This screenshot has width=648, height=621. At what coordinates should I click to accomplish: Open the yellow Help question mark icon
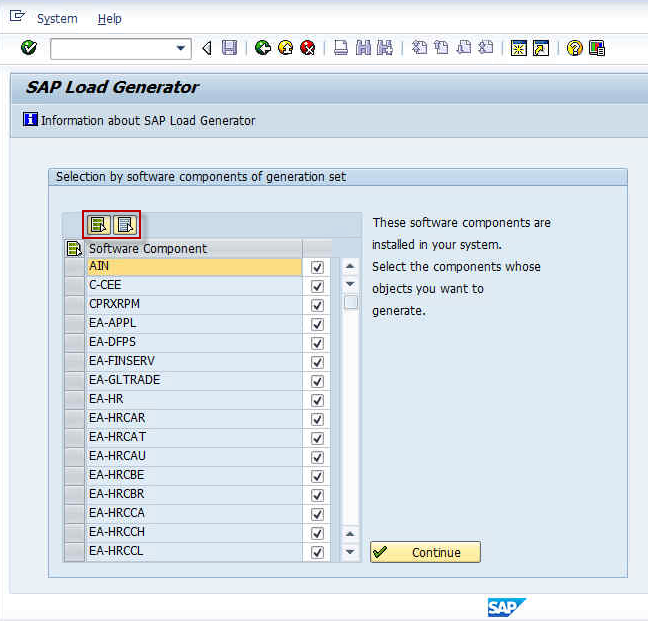click(574, 48)
